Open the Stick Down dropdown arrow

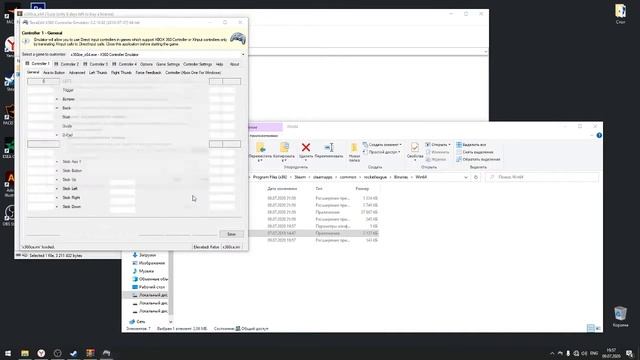point(57,207)
